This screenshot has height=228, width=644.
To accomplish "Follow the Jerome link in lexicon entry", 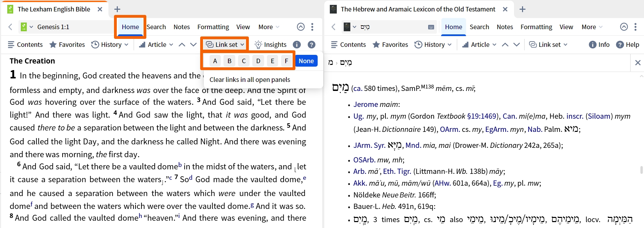I will click(366, 104).
